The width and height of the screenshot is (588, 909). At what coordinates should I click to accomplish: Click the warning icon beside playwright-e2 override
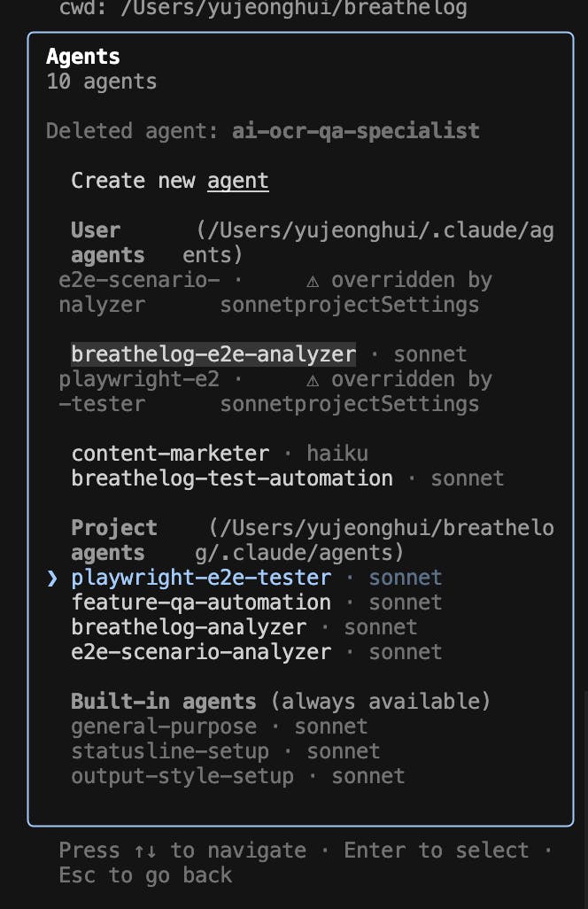tap(313, 380)
